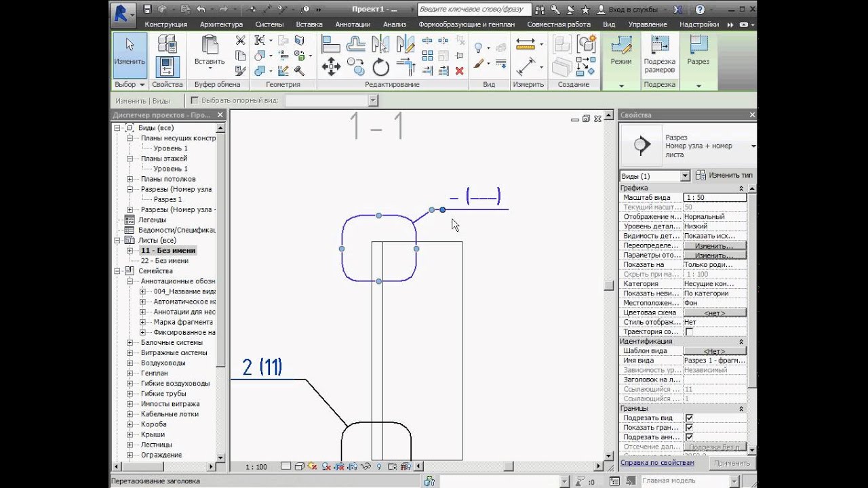Toggle the temporary hide/isolate glasses icon
The height and width of the screenshot is (488, 868).
point(366,466)
